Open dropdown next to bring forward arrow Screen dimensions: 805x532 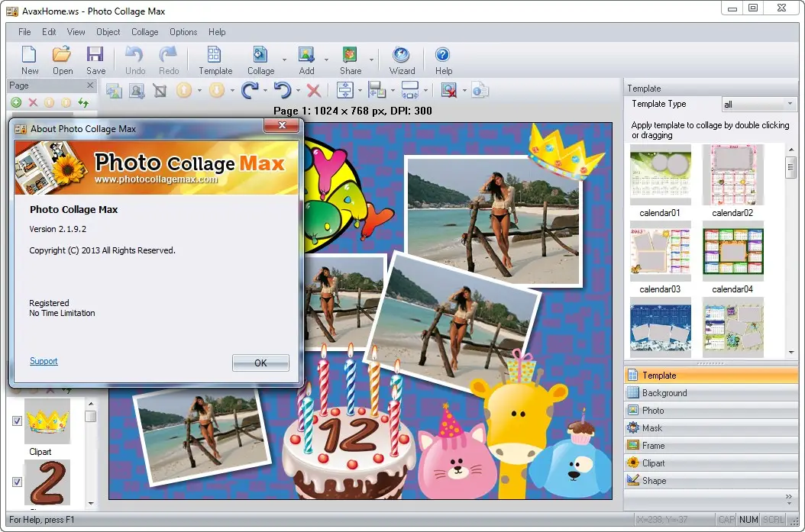point(199,91)
